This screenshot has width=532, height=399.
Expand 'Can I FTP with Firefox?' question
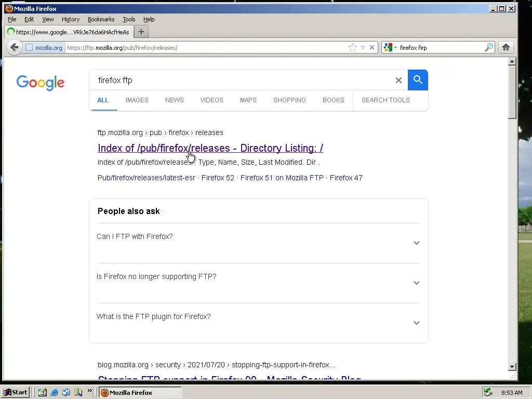259,243
